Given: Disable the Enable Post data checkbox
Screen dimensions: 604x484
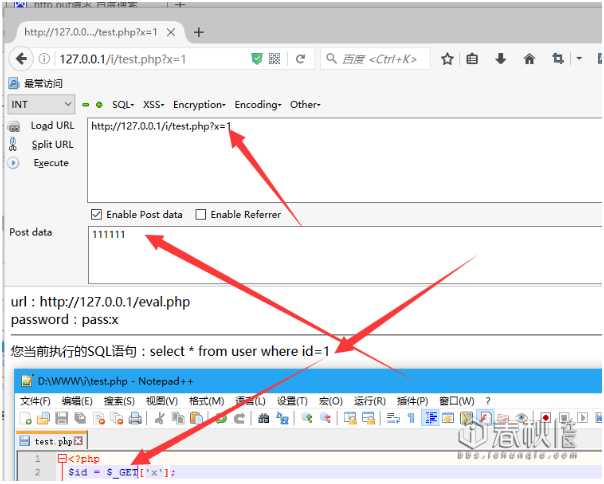Looking at the screenshot, I should [96, 214].
